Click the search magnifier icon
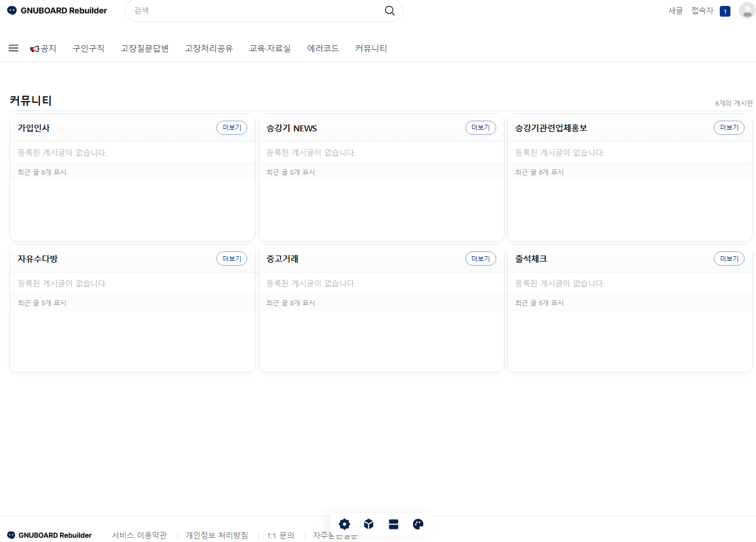The height and width of the screenshot is (542, 756). 390,11
